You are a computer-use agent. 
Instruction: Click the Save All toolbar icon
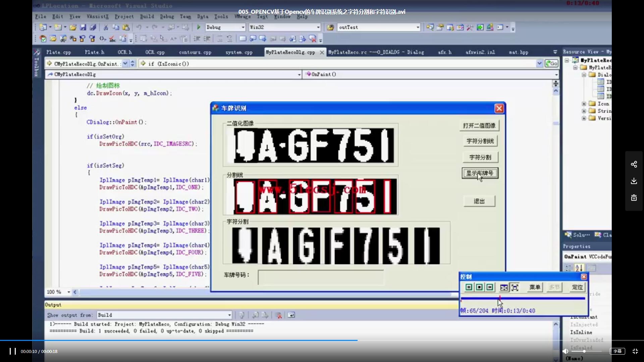tap(93, 27)
